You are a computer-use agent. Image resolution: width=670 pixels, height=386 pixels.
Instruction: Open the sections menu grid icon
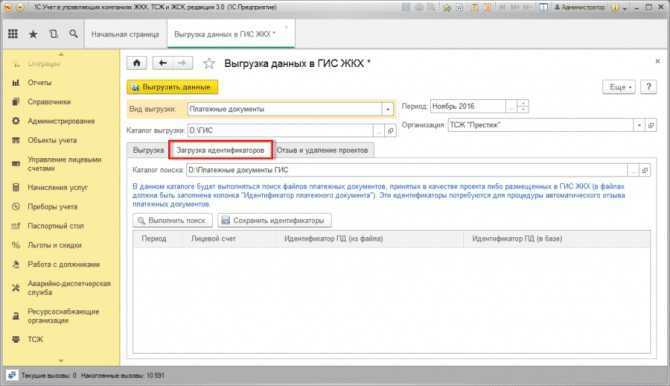click(13, 34)
